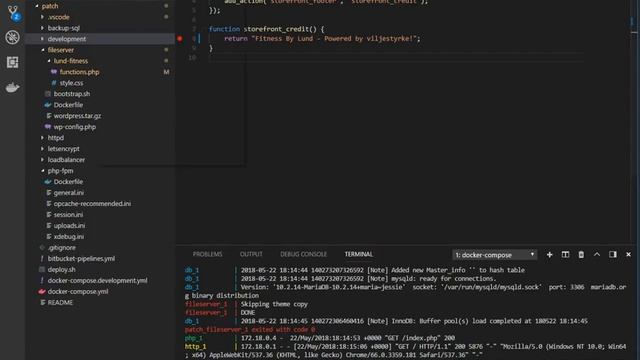640x360 pixels.
Task: Open the php-fpm Dockerfile above general.ini
Action: click(x=68, y=182)
